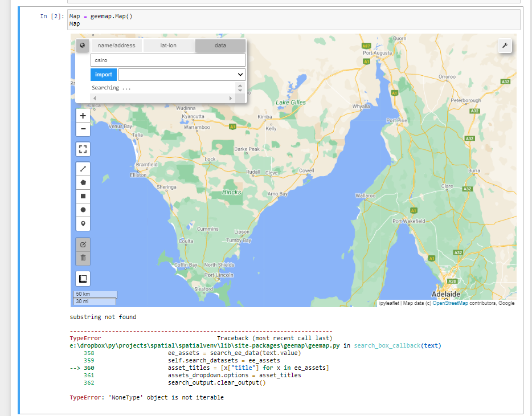Click the csiro search input field
The width and height of the screenshot is (532, 416).
click(x=167, y=60)
